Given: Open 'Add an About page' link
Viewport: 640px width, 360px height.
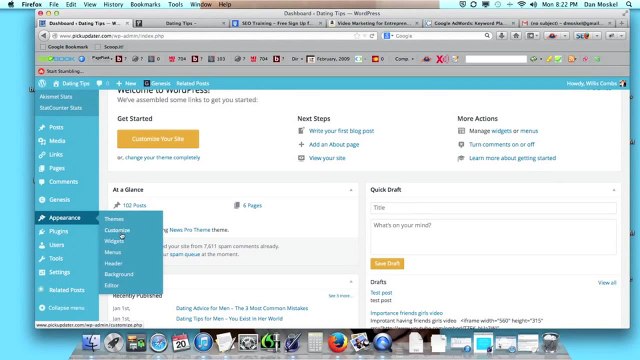Looking at the screenshot, I should (334, 144).
